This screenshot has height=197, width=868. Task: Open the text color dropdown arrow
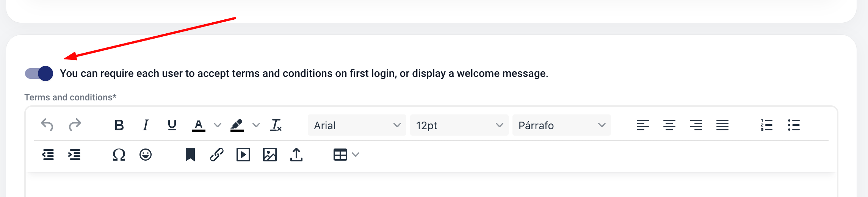click(217, 125)
